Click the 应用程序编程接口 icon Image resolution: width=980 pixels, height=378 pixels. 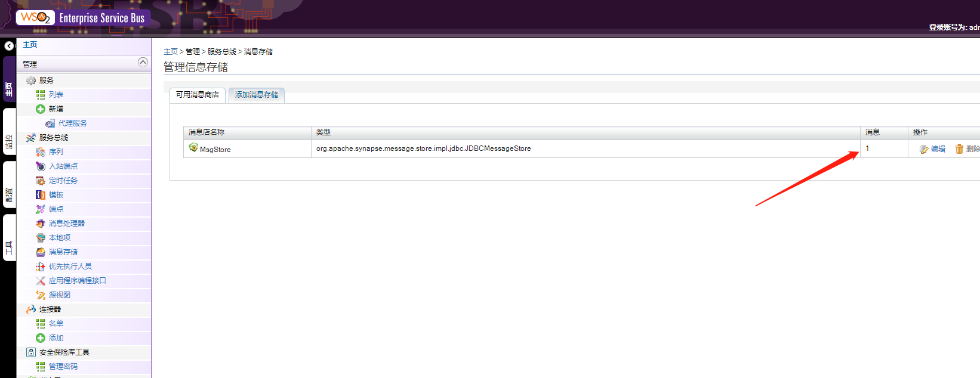click(41, 281)
